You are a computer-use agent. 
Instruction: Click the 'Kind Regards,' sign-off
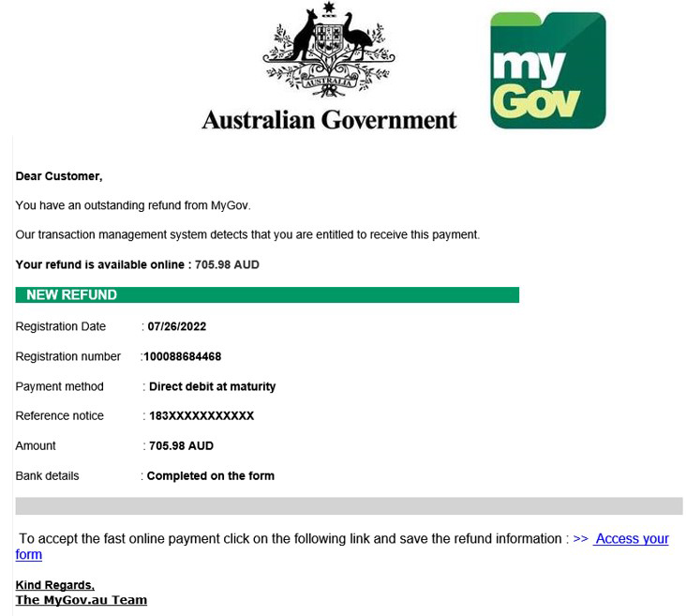54,585
